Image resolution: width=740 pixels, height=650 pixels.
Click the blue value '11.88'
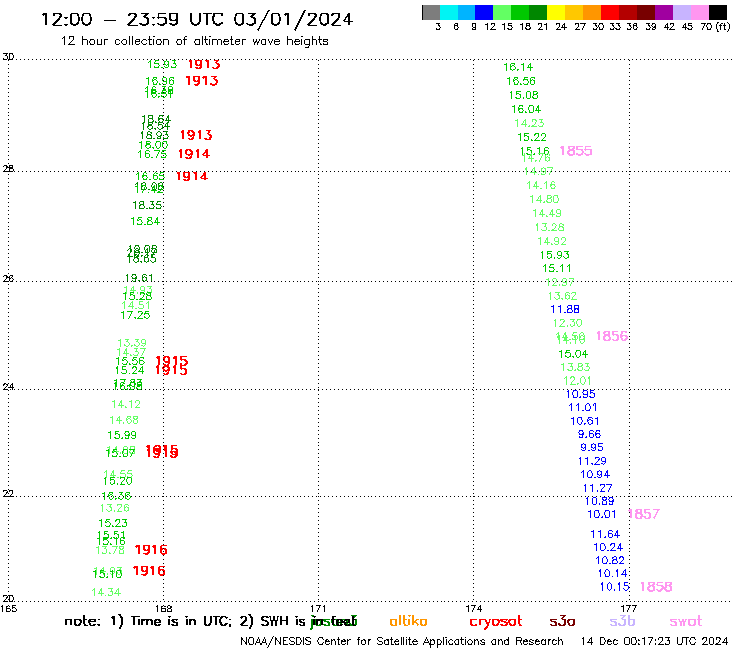pyautogui.click(x=565, y=310)
